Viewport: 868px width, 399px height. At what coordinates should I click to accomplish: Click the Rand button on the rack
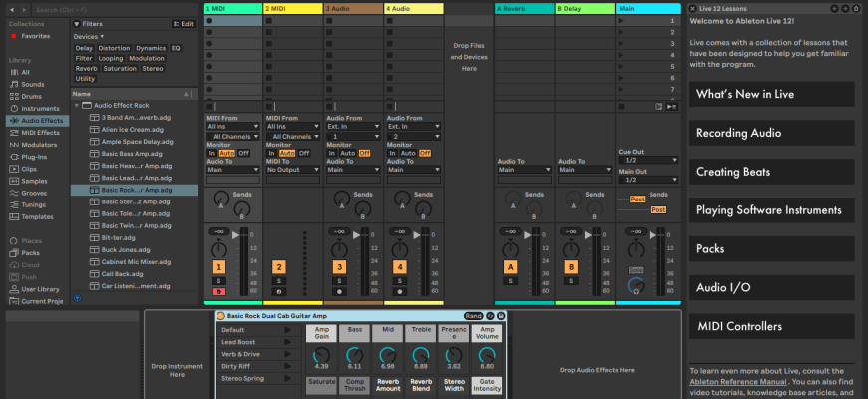click(x=473, y=315)
